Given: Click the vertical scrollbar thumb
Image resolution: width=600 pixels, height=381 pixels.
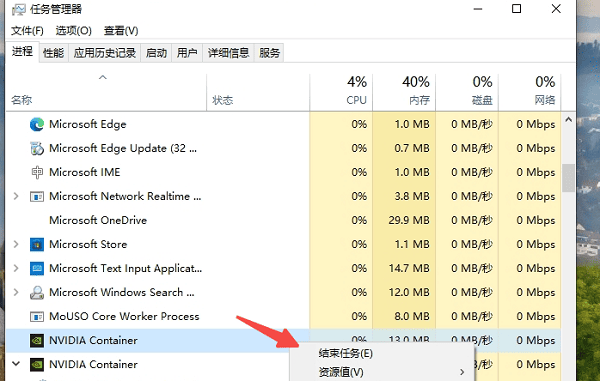Looking at the screenshot, I should pyautogui.click(x=569, y=178).
